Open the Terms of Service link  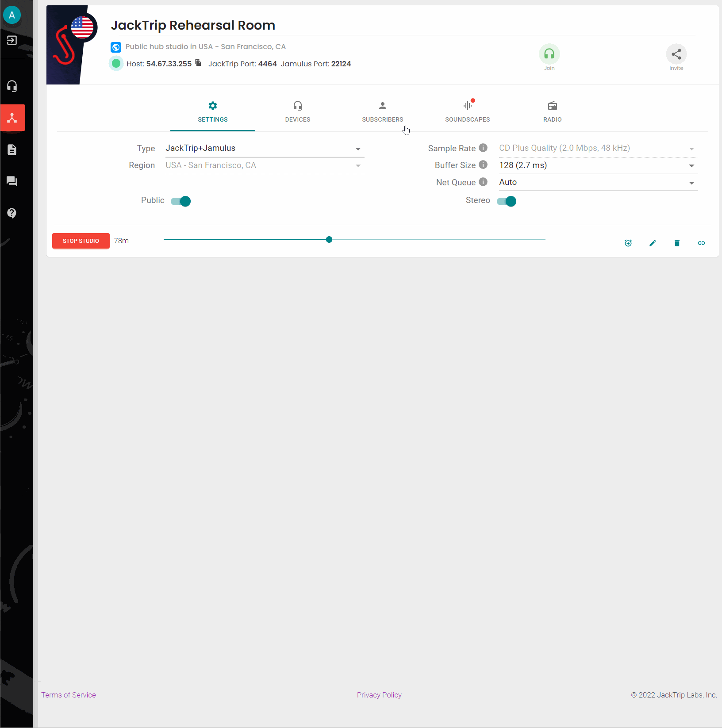point(69,695)
